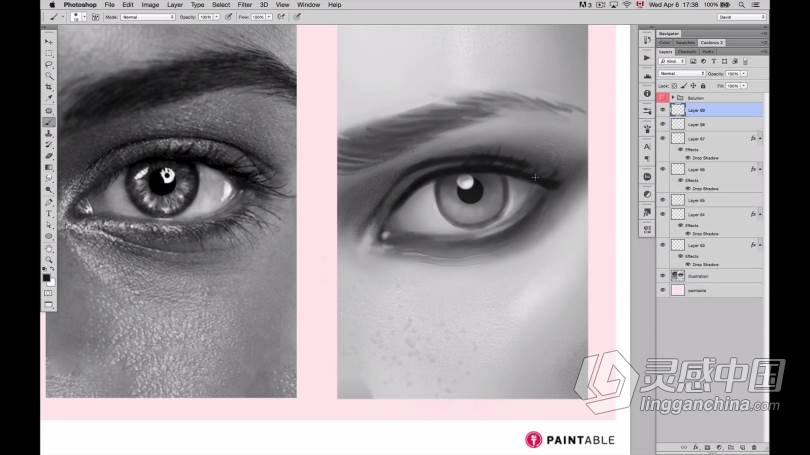
Task: Switch to the Channels tab
Action: pyautogui.click(x=686, y=51)
